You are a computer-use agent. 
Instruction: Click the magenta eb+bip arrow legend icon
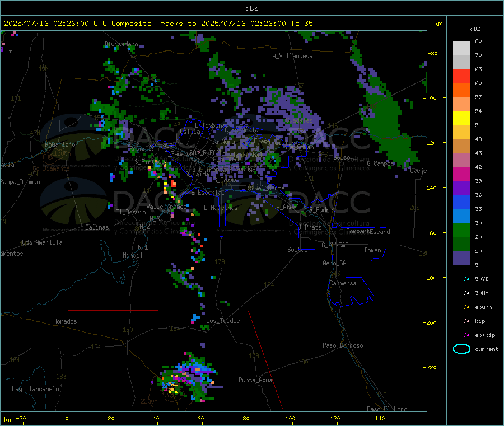(461, 335)
